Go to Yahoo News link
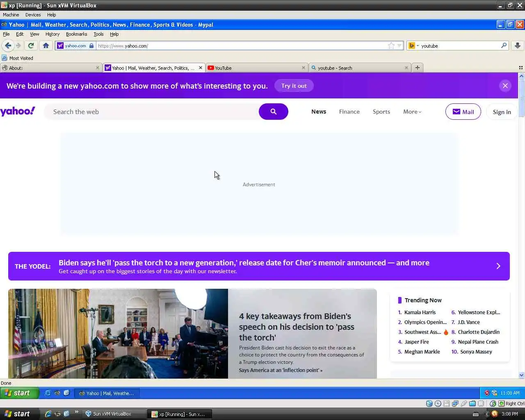Screen dimensions: 525x420 coord(319,112)
